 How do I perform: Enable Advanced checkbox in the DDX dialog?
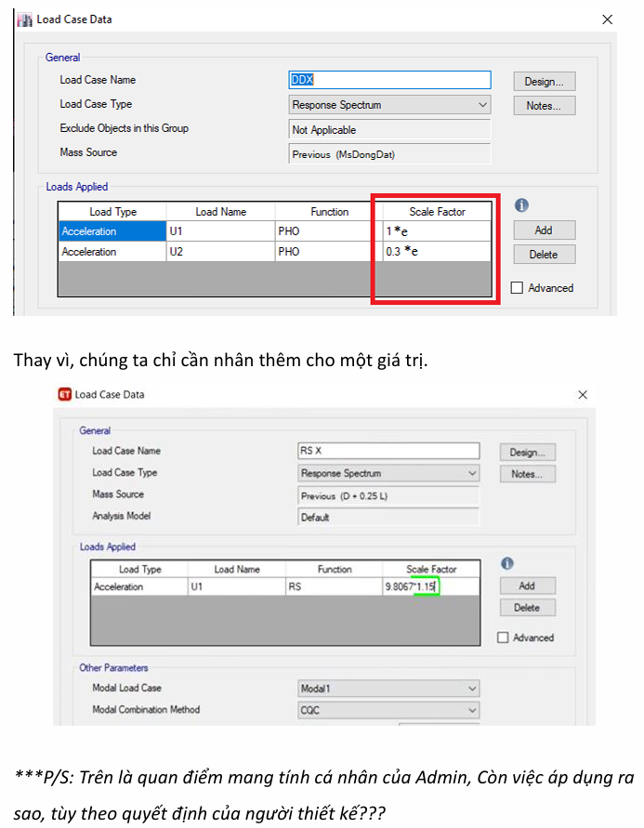pyautogui.click(x=518, y=288)
